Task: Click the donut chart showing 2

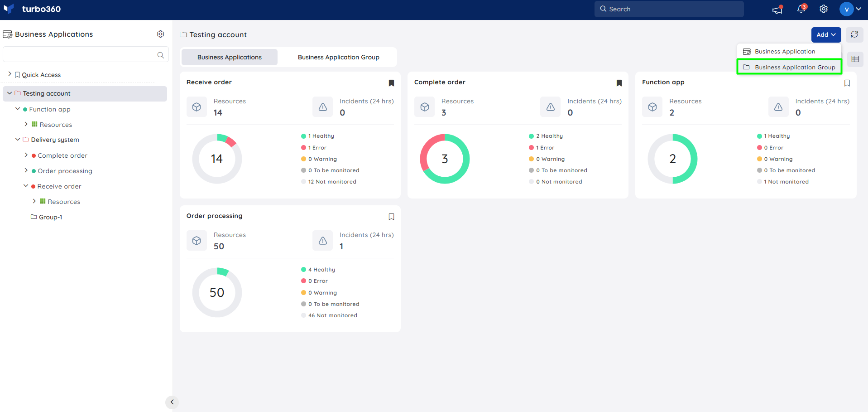Action: [672, 159]
